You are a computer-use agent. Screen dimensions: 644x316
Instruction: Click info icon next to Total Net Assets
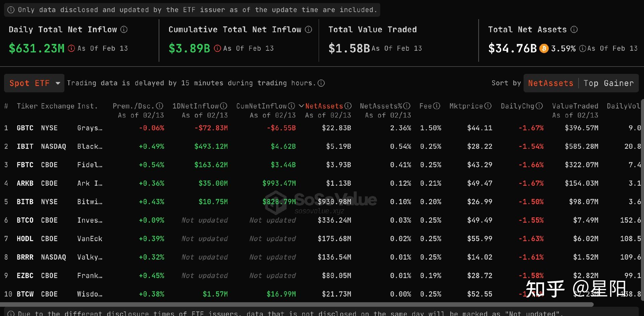pos(574,30)
